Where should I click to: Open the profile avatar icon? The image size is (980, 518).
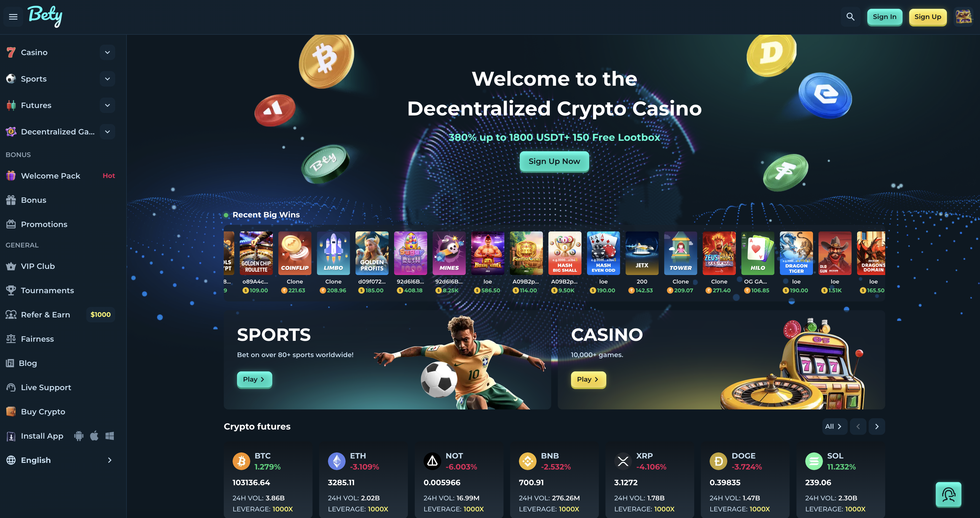(x=964, y=17)
